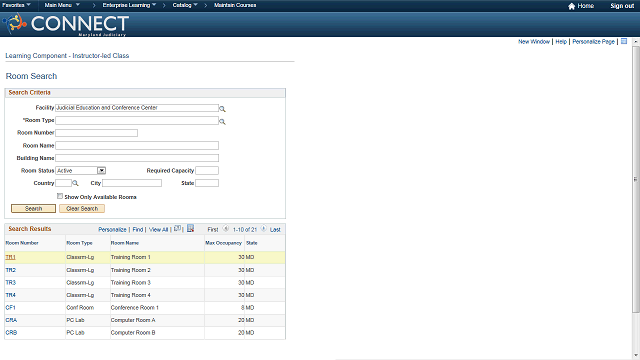This screenshot has height=360, width=640.
Task: Expand Favorites menu
Action: 16,5
